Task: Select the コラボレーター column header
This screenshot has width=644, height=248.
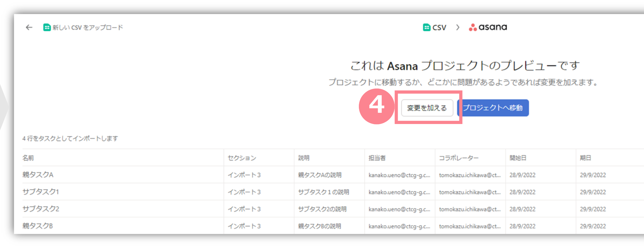Action: point(459,158)
